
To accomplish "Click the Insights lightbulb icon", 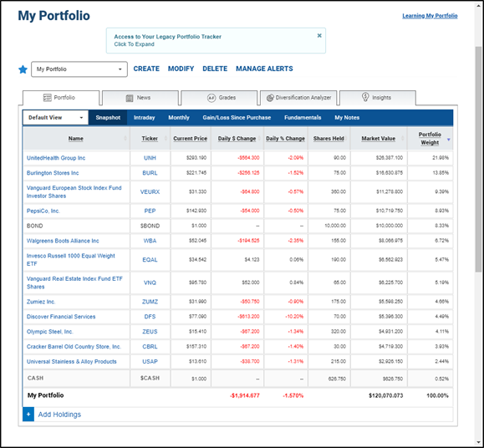I will (365, 97).
